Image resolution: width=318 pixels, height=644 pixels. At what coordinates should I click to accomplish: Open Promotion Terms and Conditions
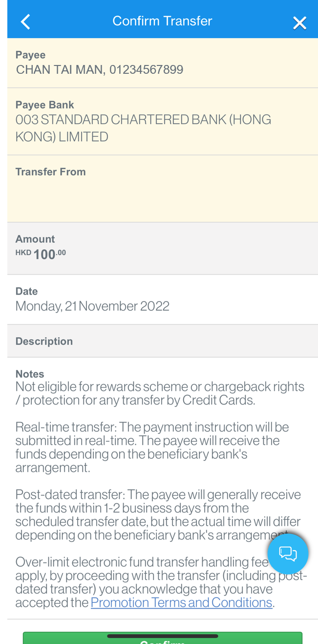(x=181, y=602)
